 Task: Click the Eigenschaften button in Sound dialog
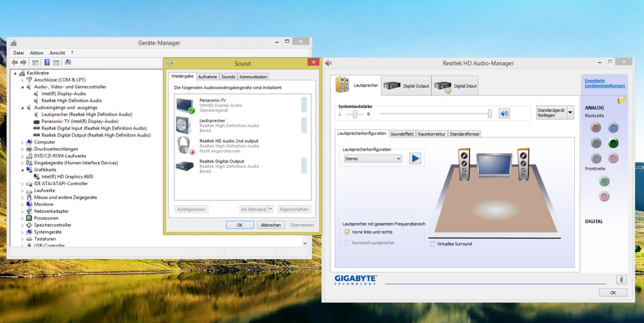294,209
